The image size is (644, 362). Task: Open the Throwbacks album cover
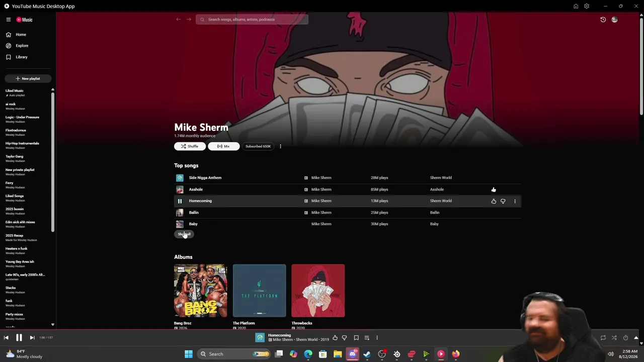click(318, 291)
